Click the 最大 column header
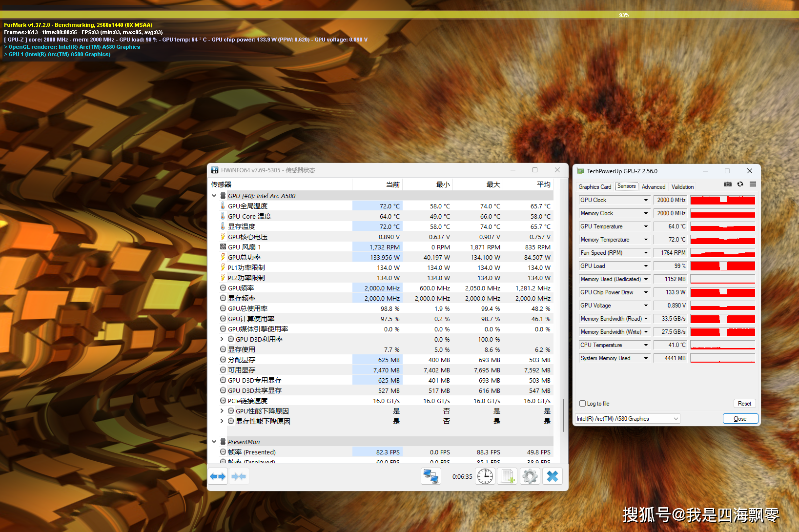Image resolution: width=799 pixels, height=532 pixels. click(478, 184)
